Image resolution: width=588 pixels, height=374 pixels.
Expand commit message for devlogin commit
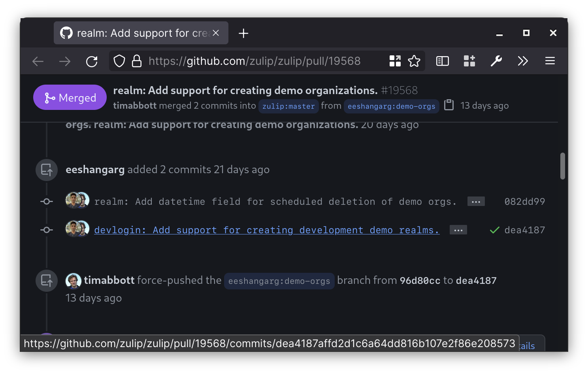coord(458,230)
